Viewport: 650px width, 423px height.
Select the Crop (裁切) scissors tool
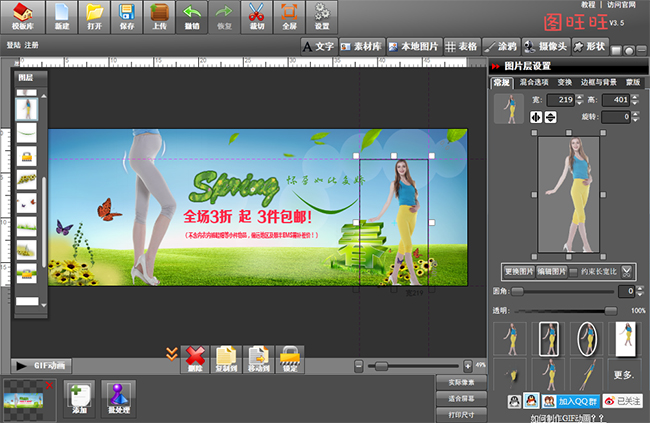click(x=257, y=17)
